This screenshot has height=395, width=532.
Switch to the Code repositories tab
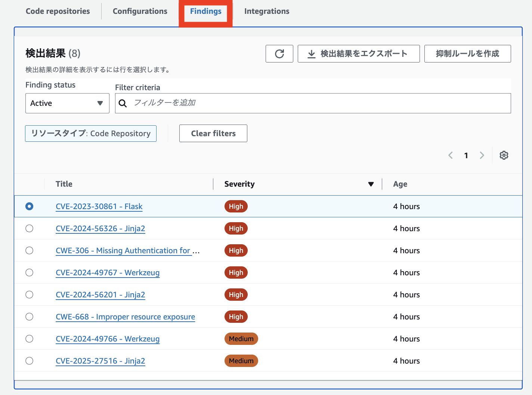click(x=58, y=11)
